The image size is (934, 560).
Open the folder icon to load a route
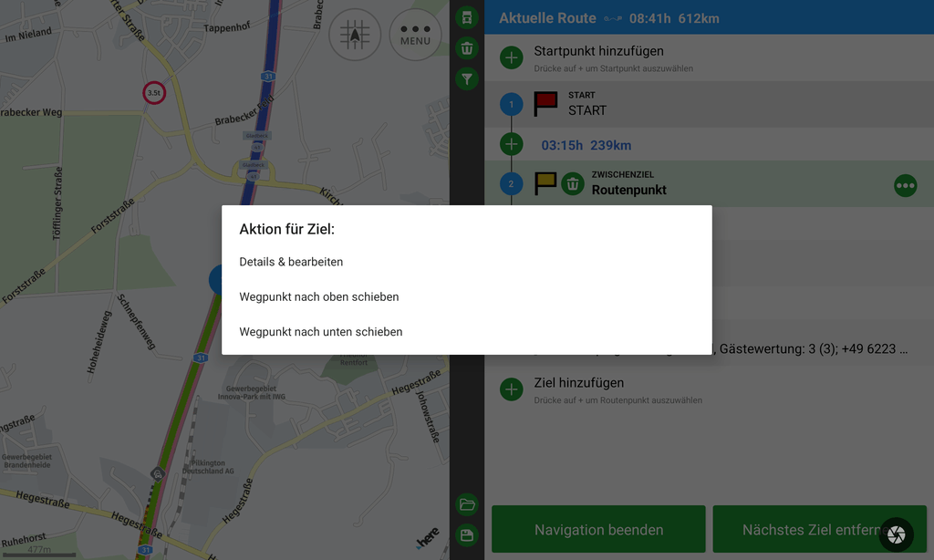(x=467, y=504)
